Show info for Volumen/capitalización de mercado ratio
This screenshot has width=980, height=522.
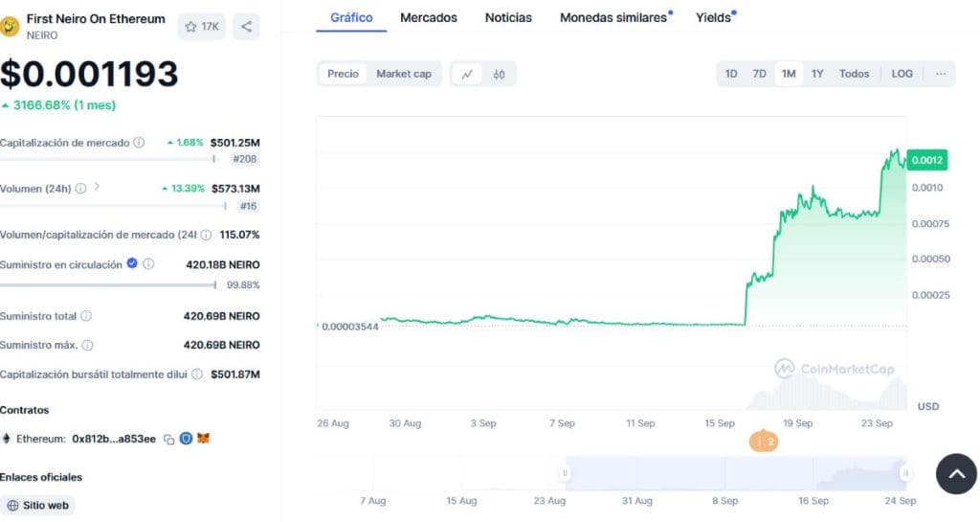[x=206, y=235]
